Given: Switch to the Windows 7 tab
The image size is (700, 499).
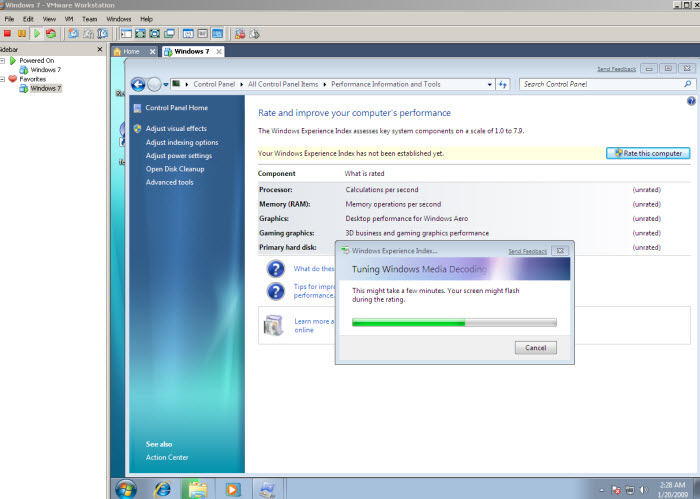Looking at the screenshot, I should coord(192,52).
